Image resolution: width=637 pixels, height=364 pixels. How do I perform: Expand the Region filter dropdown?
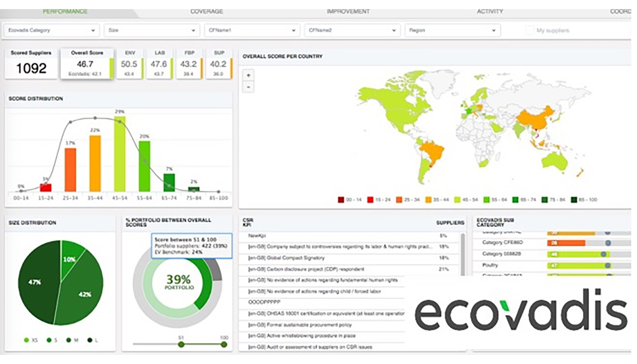point(452,30)
